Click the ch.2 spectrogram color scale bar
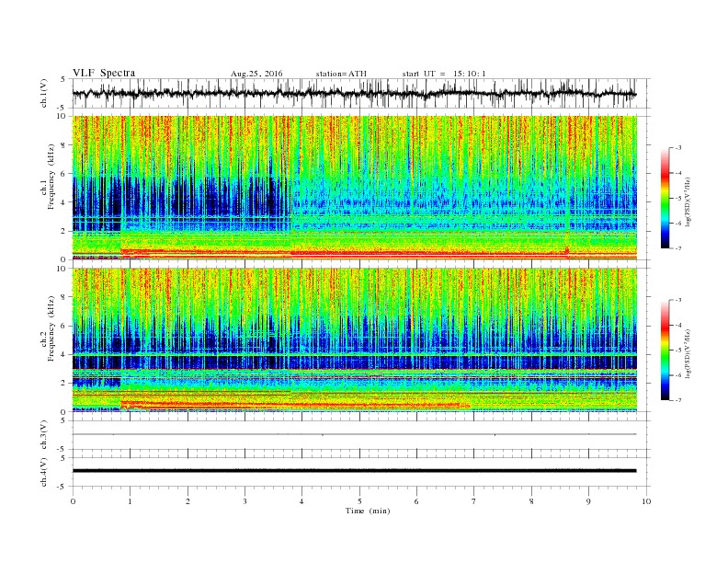 (665, 350)
